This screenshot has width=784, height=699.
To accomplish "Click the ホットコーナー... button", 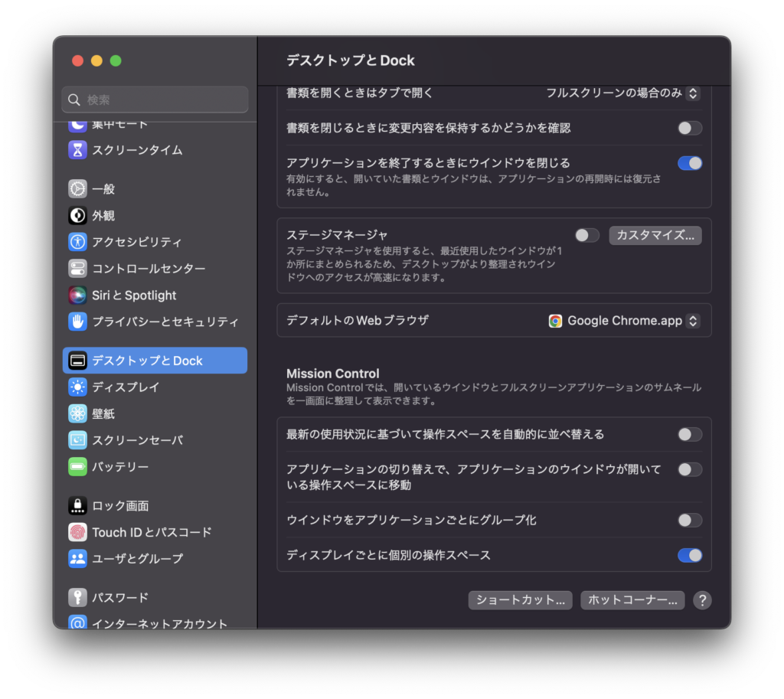I will (632, 600).
